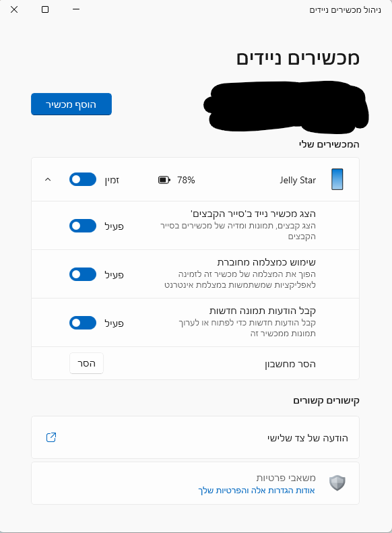Toggle the Jelly Star 'זמין' availability switch
Image resolution: width=392 pixels, height=533 pixels.
pyautogui.click(x=83, y=179)
